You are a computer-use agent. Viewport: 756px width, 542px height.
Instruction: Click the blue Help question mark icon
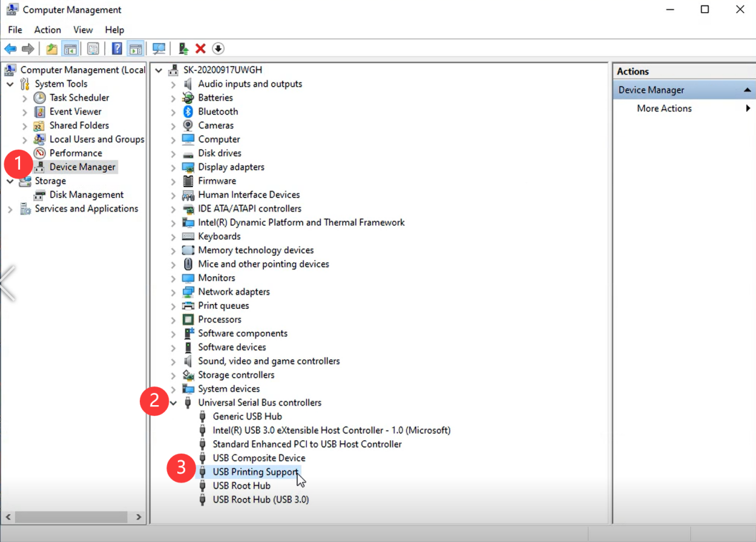(117, 48)
